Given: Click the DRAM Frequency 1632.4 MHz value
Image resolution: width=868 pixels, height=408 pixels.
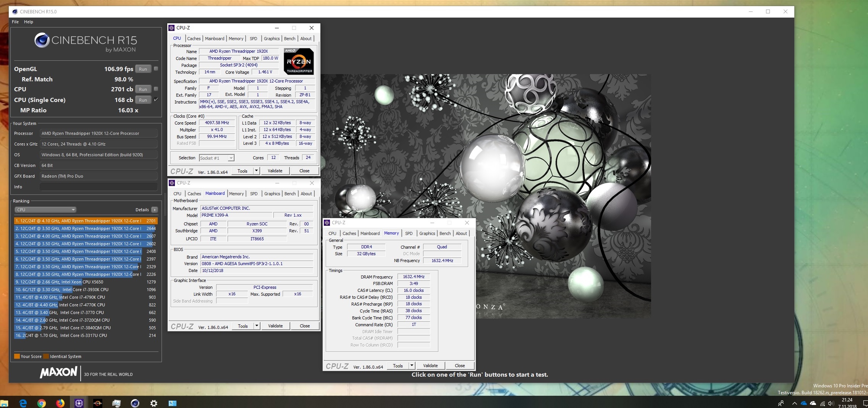Looking at the screenshot, I should (x=414, y=277).
